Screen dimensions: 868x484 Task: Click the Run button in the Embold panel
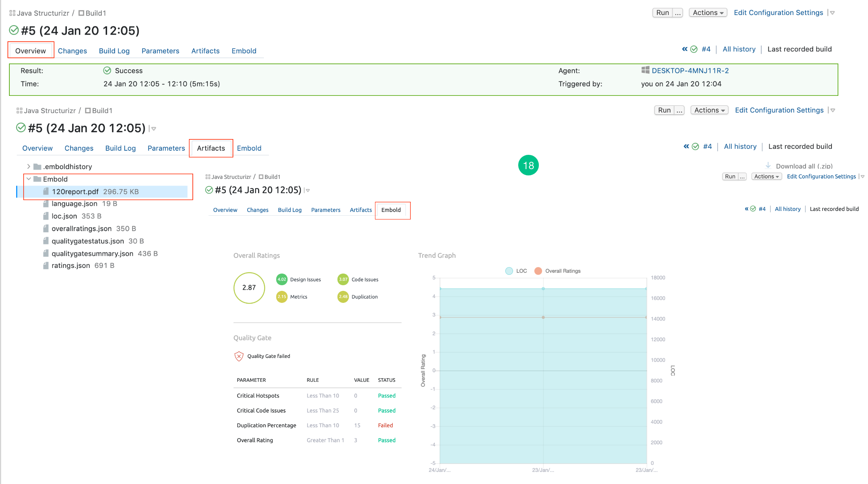730,176
